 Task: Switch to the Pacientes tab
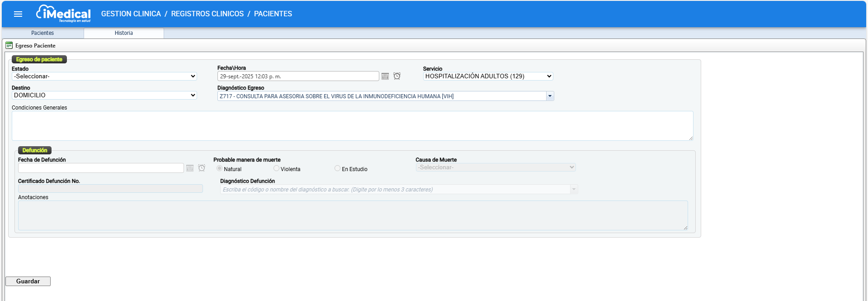42,33
